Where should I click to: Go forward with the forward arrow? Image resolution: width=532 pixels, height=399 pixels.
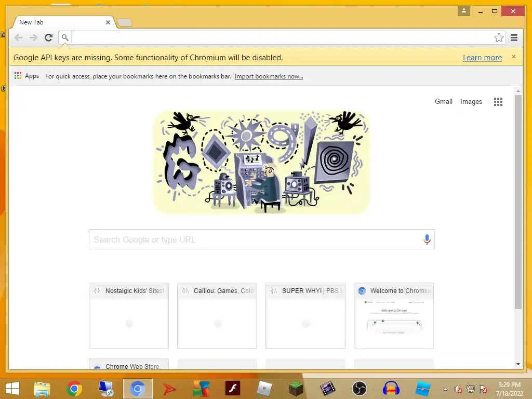coord(33,37)
